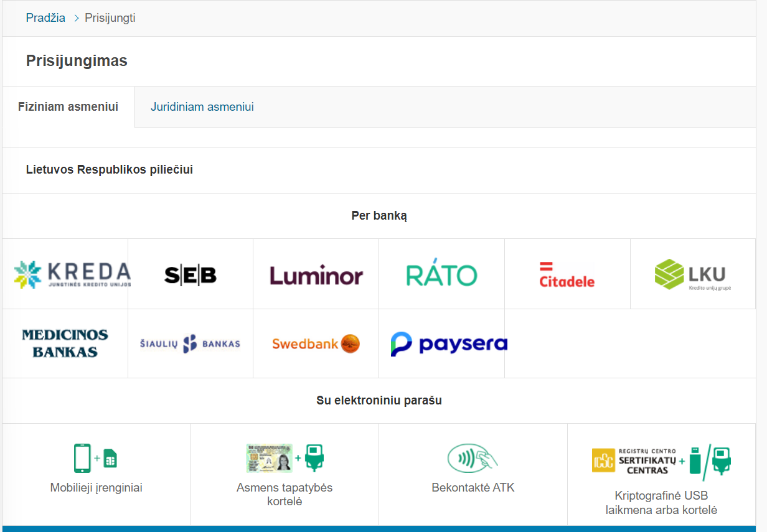Click the Prisijungti breadcrumb item
Image resolution: width=767 pixels, height=532 pixels.
pos(110,18)
